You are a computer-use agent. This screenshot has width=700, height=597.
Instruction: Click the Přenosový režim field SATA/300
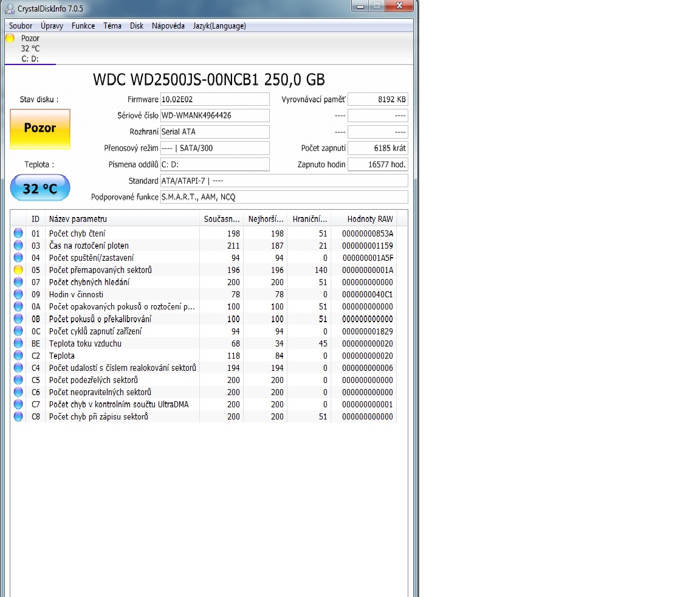[x=214, y=148]
